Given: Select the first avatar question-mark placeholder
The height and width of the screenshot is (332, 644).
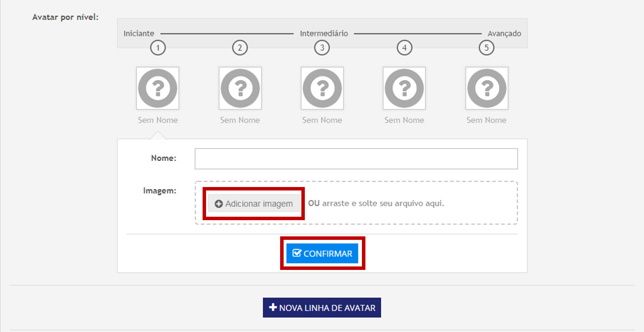Looking at the screenshot, I should (157, 88).
